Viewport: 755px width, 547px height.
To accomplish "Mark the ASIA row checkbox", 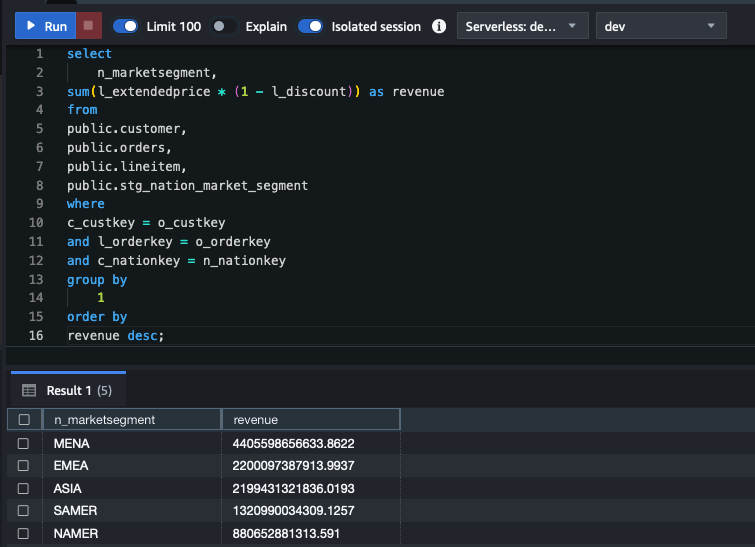I will (x=24, y=488).
